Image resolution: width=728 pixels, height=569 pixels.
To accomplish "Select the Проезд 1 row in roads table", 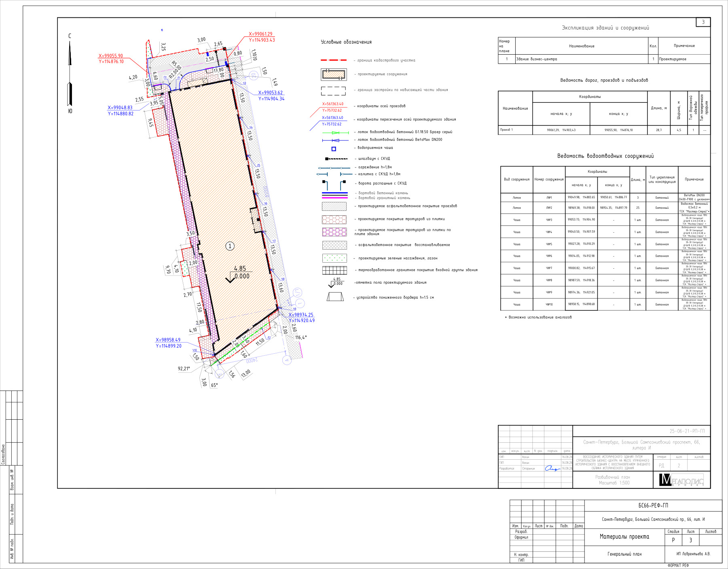I will click(604, 130).
